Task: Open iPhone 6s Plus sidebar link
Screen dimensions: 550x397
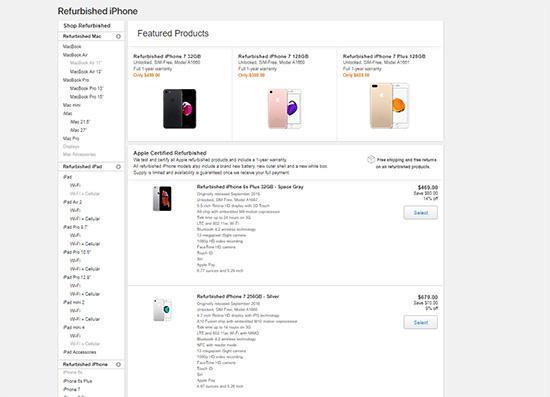Action: click(78, 381)
